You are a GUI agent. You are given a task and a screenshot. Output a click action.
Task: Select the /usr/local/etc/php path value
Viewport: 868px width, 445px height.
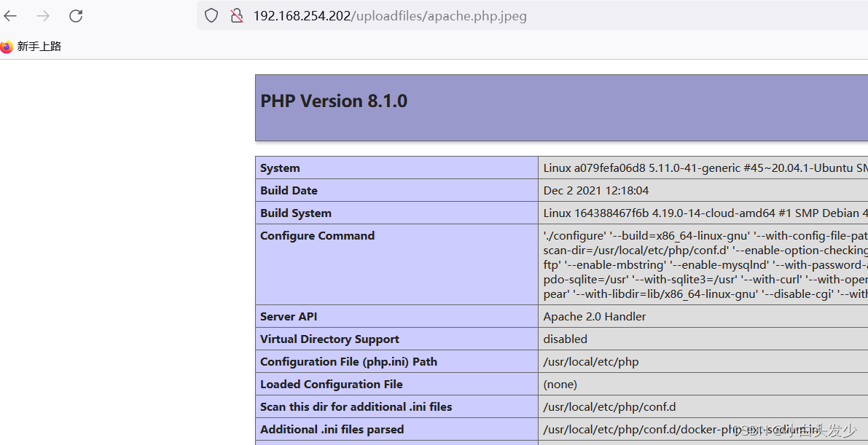click(590, 362)
